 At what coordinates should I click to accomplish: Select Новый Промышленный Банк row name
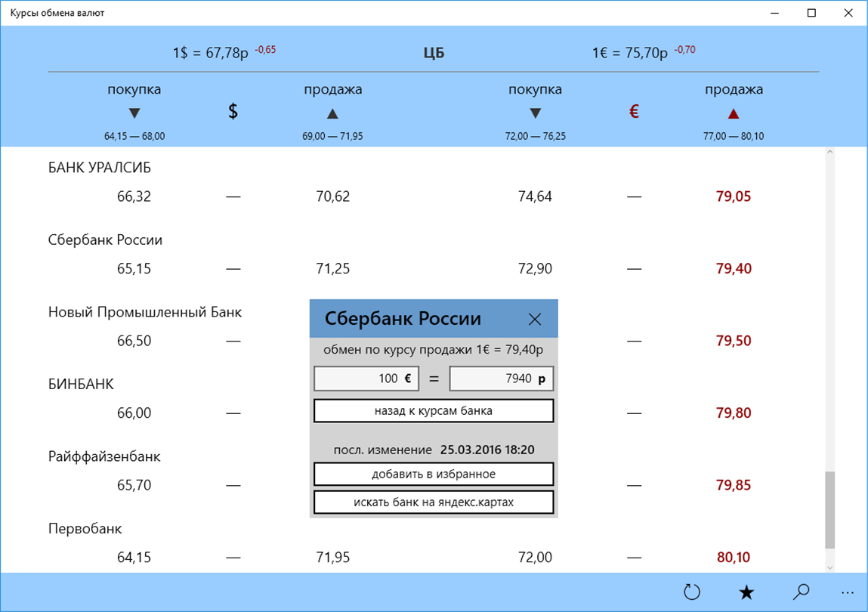pyautogui.click(x=145, y=312)
